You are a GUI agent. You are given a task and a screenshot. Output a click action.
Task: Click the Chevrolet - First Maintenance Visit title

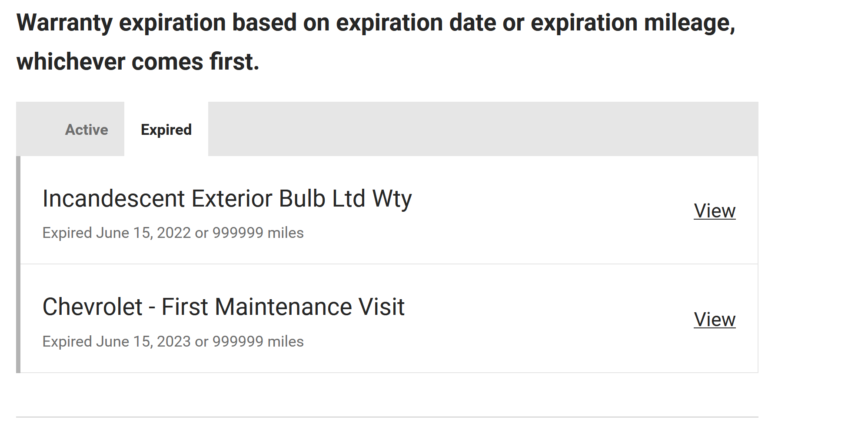pyautogui.click(x=223, y=307)
